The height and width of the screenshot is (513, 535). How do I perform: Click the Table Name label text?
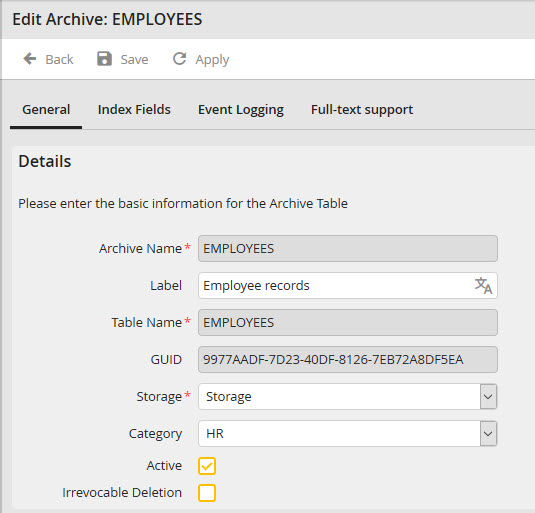point(147,323)
